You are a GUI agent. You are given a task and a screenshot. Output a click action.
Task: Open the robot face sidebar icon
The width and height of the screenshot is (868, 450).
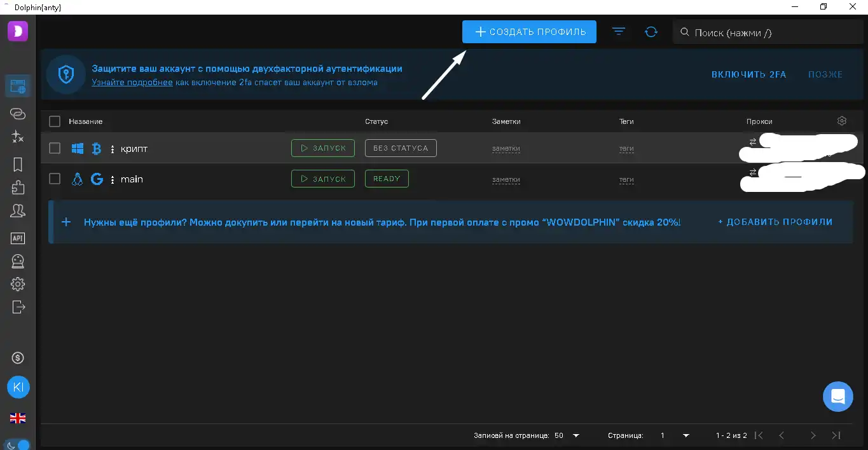point(18,261)
